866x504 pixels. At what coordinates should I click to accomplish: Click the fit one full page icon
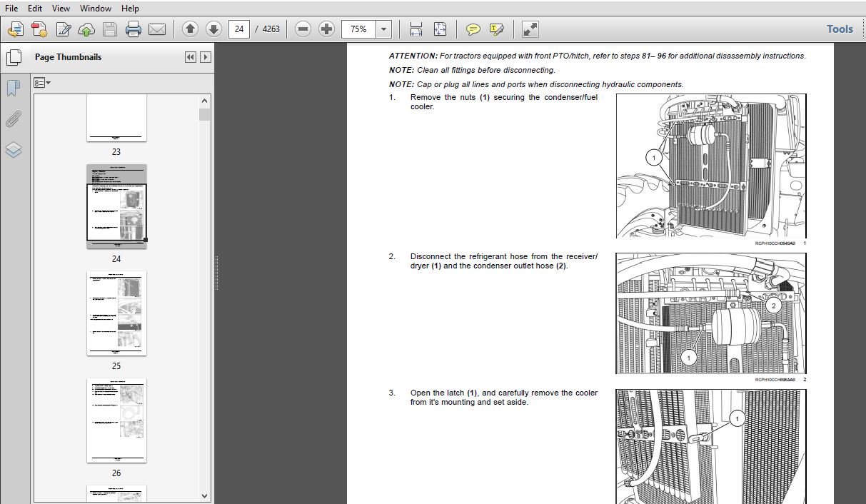tap(440, 29)
